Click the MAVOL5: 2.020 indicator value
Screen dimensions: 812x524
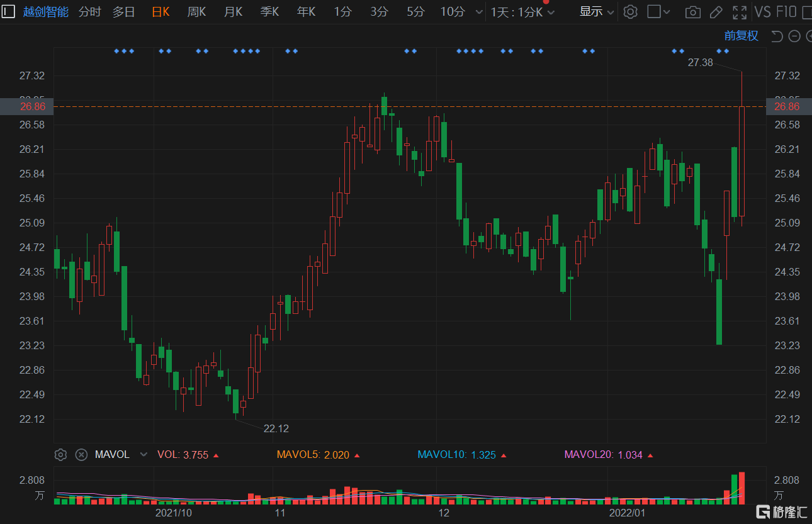point(313,454)
